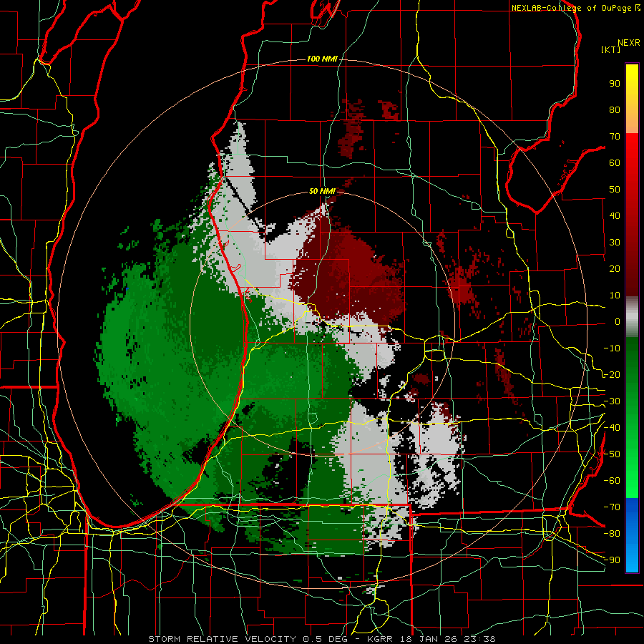Click "STORM RELATIVE VELOCITY" in bottom caption

(x=222, y=639)
